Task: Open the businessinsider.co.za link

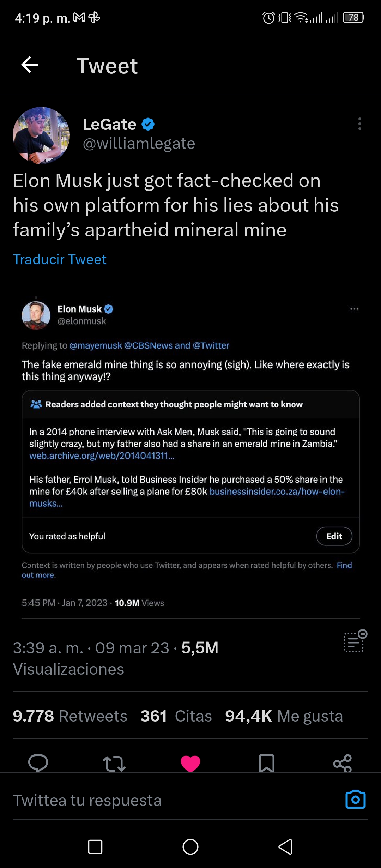Action: (x=187, y=497)
